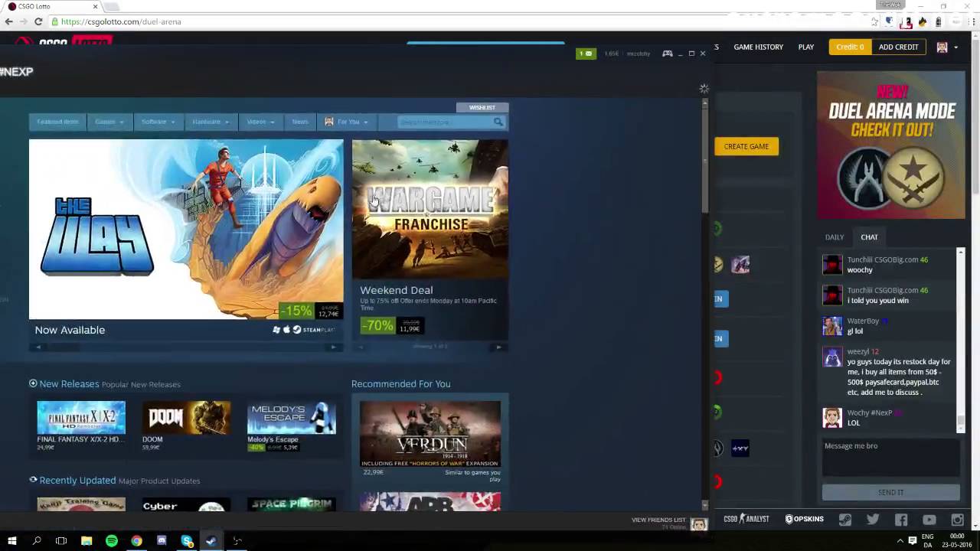Open File Explorer from the taskbar

pos(87,541)
